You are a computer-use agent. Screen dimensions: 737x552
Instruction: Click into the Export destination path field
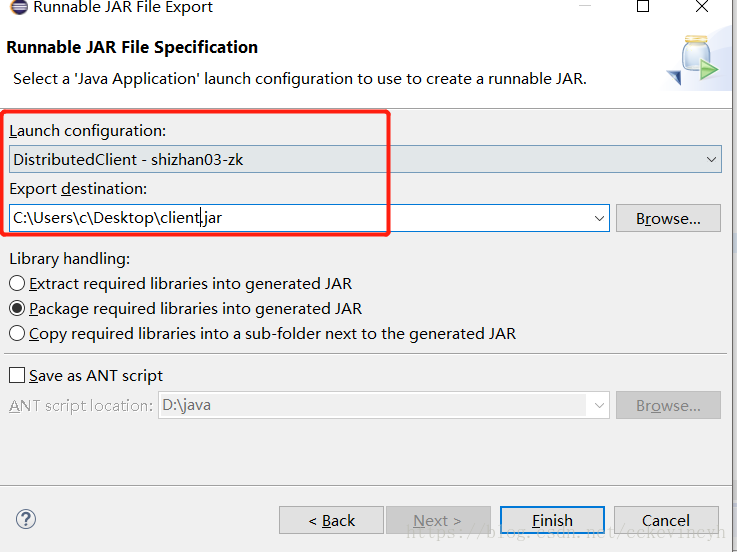point(301,218)
